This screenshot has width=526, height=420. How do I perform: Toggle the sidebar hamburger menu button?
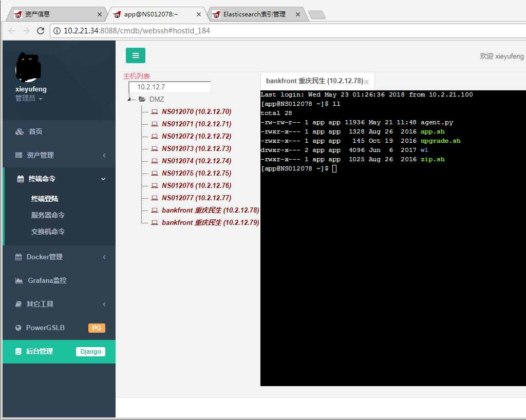[x=135, y=55]
